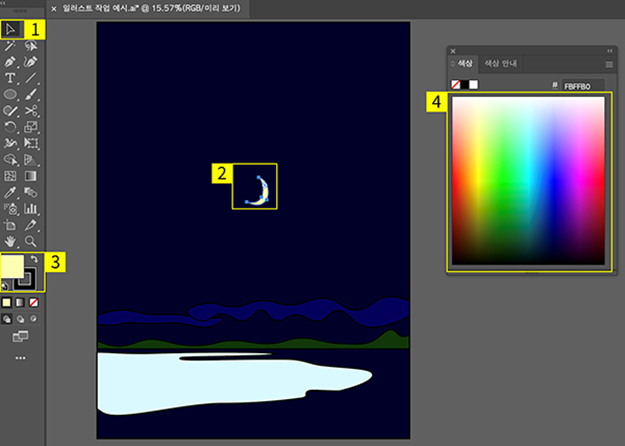This screenshot has width=625, height=446.
Task: Activate the Draw Inside mode
Action: click(34, 319)
